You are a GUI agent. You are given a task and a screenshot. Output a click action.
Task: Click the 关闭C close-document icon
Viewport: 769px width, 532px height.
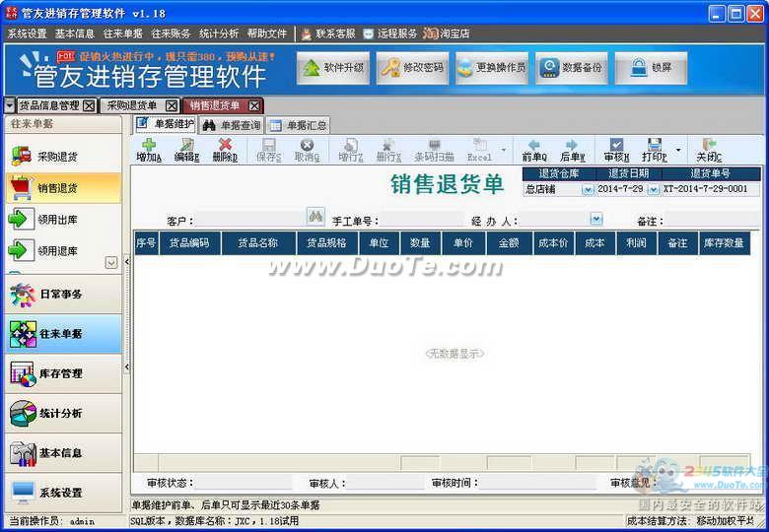tap(709, 150)
